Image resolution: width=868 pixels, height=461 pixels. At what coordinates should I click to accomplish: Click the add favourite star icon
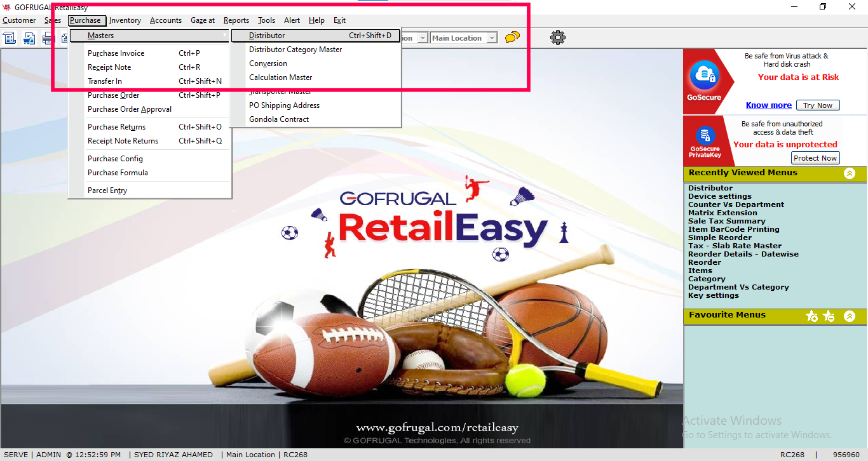[811, 316]
